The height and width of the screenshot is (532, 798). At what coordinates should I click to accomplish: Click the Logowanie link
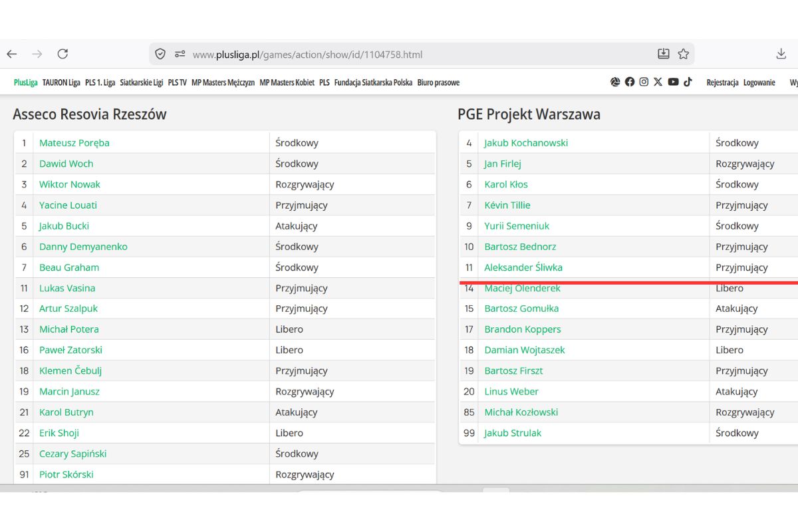coord(759,82)
